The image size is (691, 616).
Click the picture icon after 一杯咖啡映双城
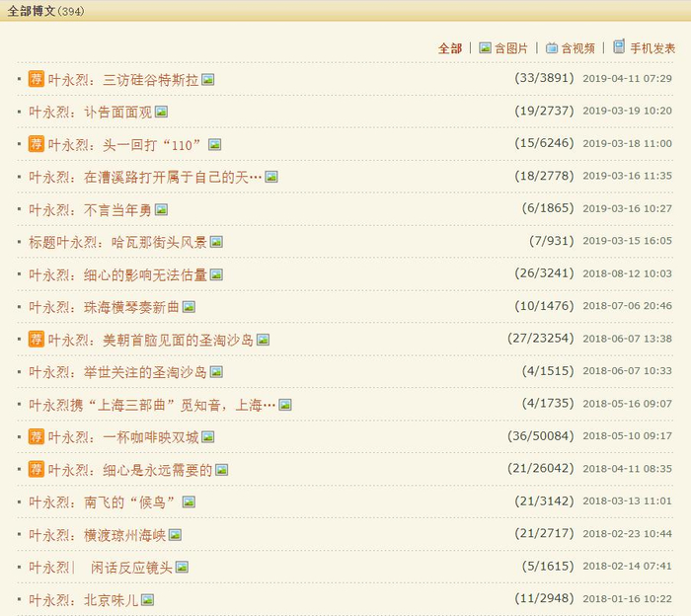click(x=208, y=437)
